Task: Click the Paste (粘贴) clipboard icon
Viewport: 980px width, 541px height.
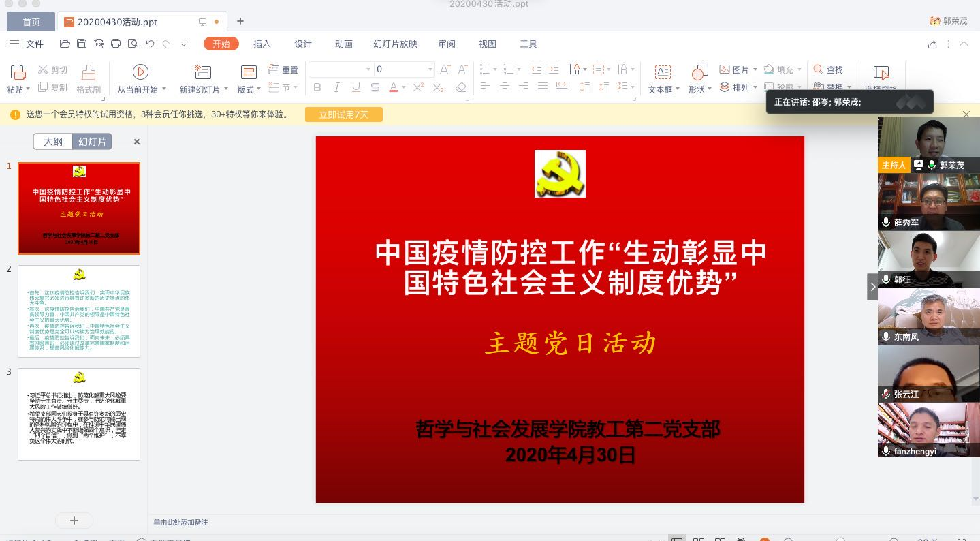Action: point(18,72)
